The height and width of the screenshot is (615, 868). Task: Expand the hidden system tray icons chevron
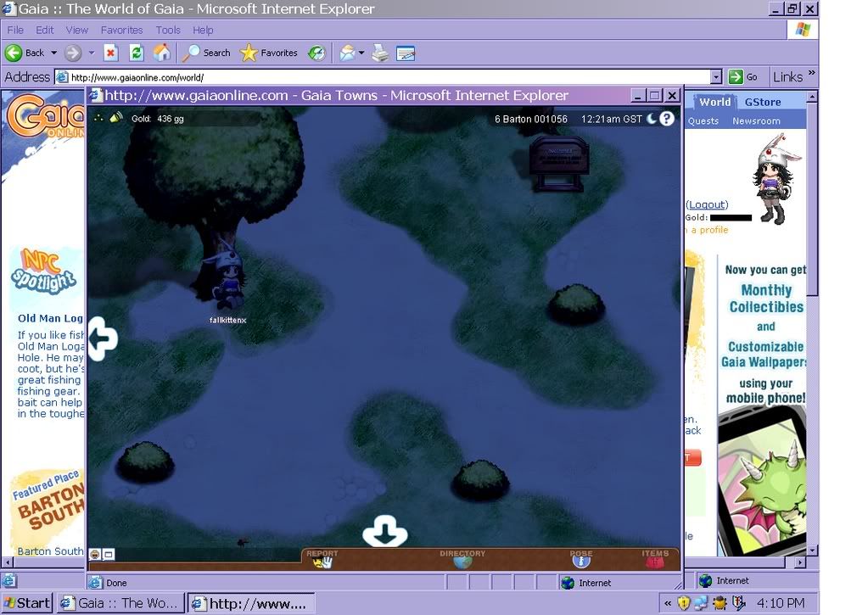pos(668,603)
